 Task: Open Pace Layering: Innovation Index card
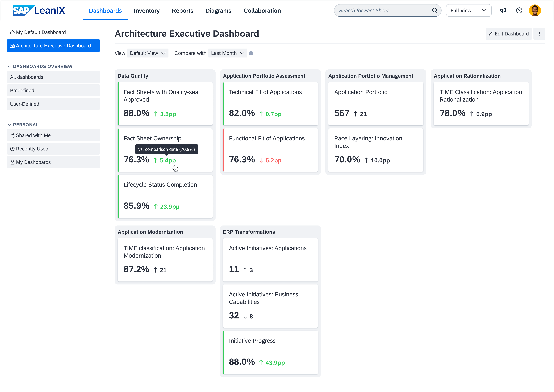(x=376, y=150)
